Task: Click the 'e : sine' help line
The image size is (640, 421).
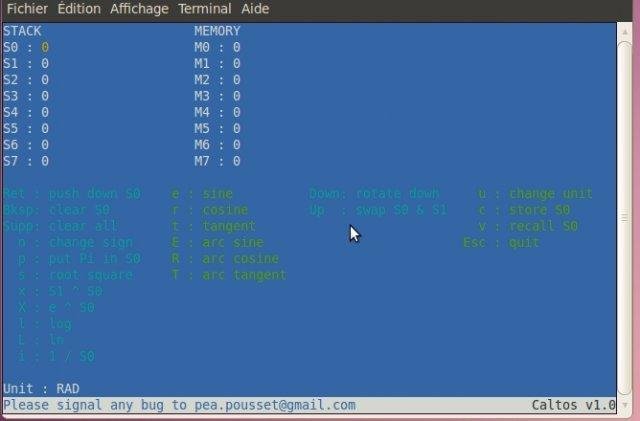Action: pyautogui.click(x=202, y=194)
